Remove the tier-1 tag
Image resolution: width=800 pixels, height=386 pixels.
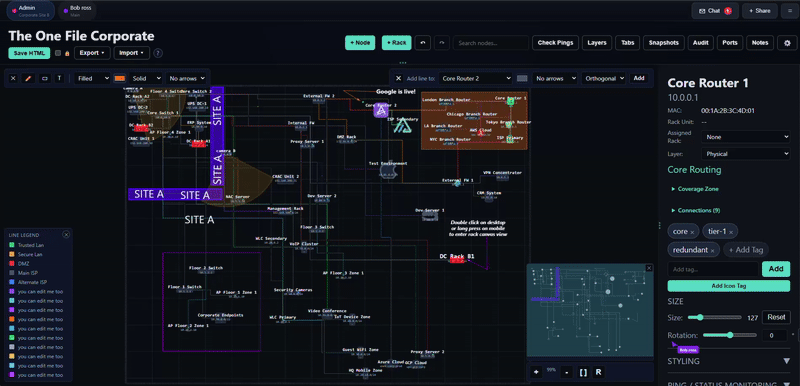coord(731,232)
